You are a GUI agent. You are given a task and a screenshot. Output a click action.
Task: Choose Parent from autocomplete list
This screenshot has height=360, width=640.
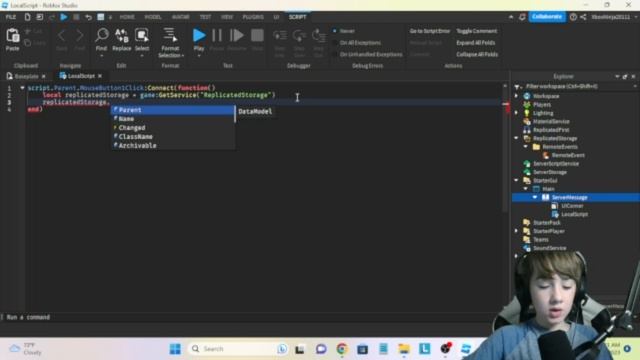point(173,110)
